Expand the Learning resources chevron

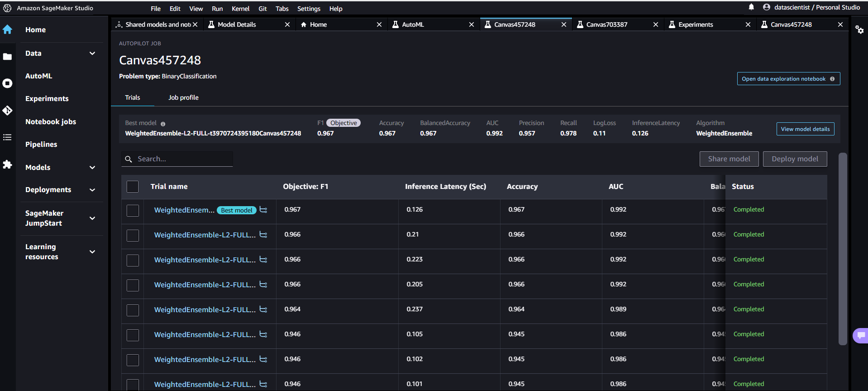click(92, 252)
